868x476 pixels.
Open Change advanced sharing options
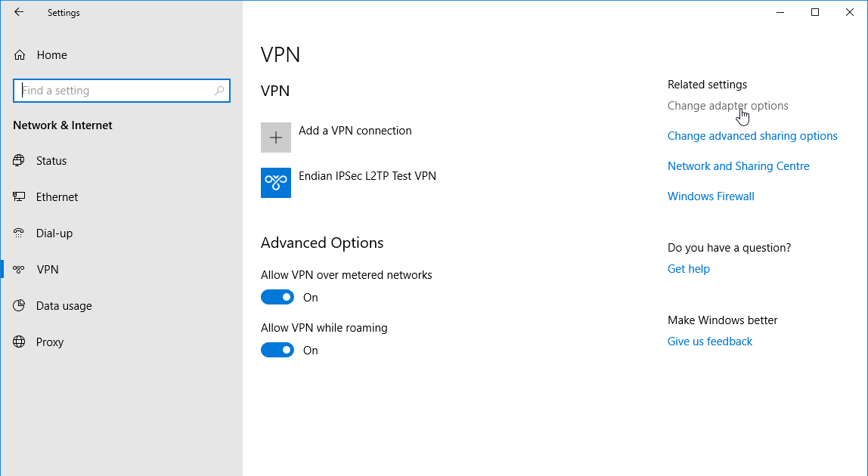tap(752, 136)
